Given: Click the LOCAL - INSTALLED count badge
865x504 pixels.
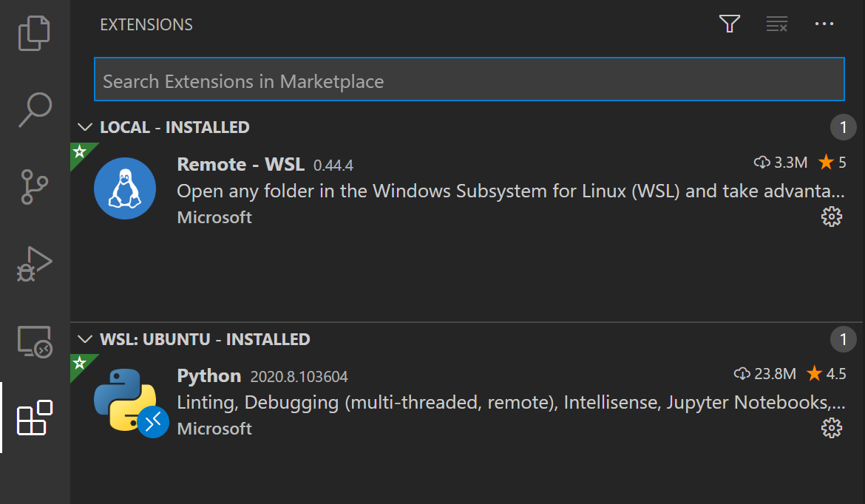Looking at the screenshot, I should tap(843, 126).
